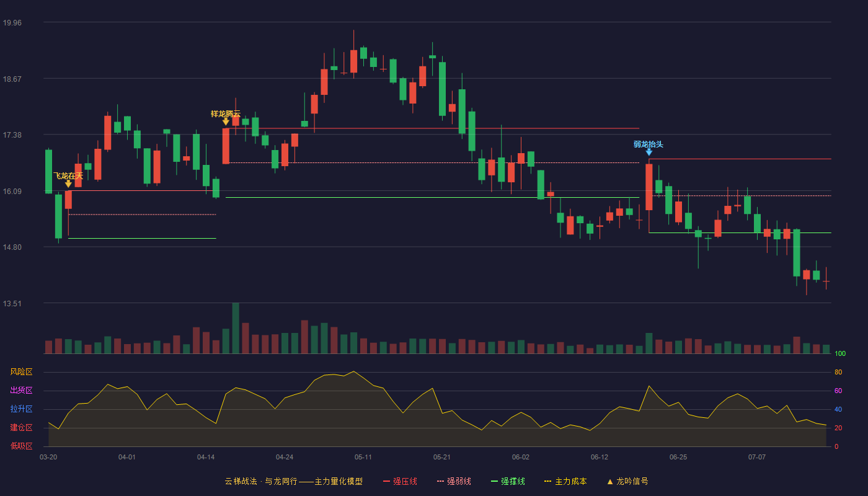Click the magenta 60 indicator scale value

(x=838, y=391)
